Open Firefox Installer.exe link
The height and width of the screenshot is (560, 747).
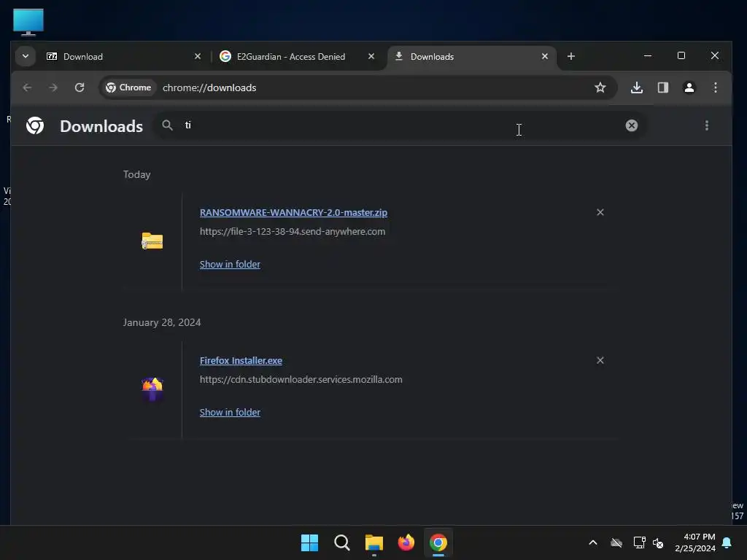241,360
